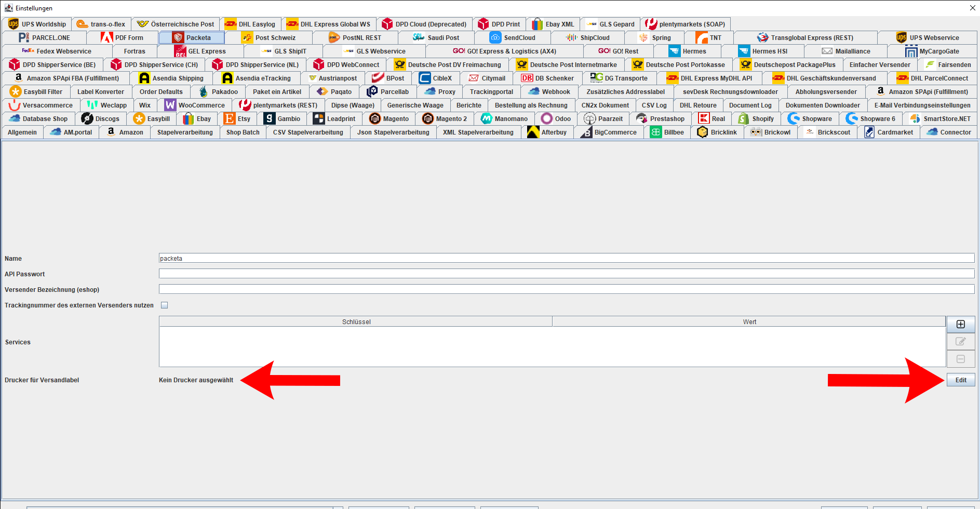
Task: Click Kein Drucker ausgewählt text
Action: pos(196,380)
